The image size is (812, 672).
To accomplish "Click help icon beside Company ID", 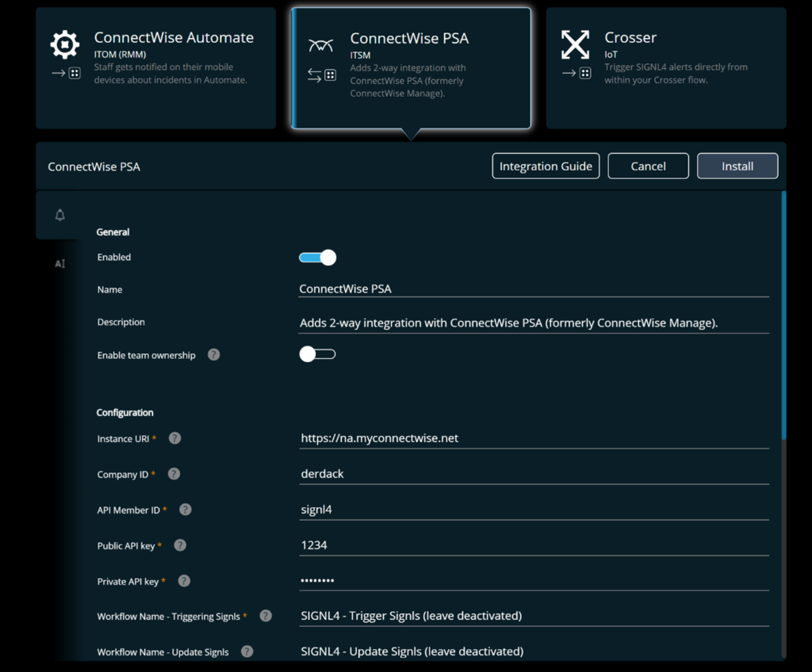I will [174, 474].
